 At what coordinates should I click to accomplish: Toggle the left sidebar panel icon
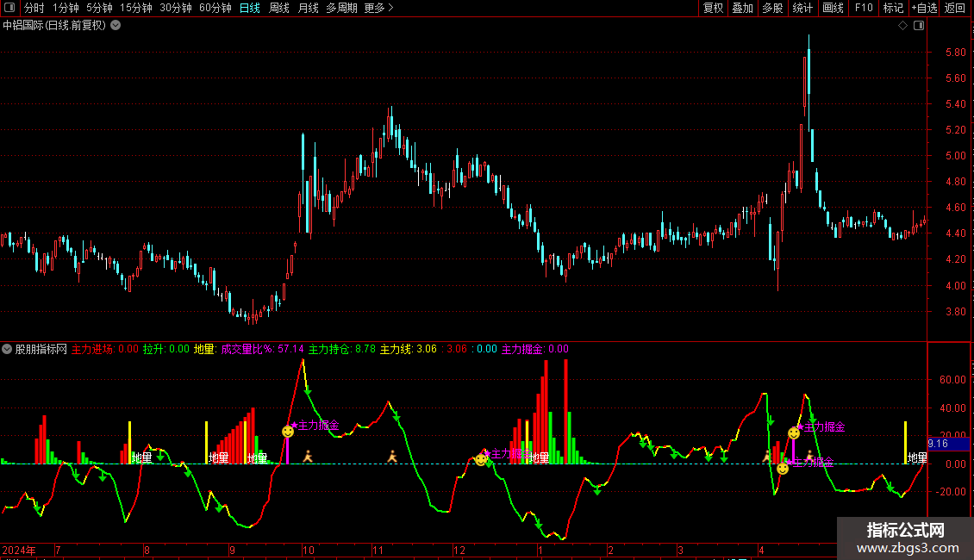9,9
